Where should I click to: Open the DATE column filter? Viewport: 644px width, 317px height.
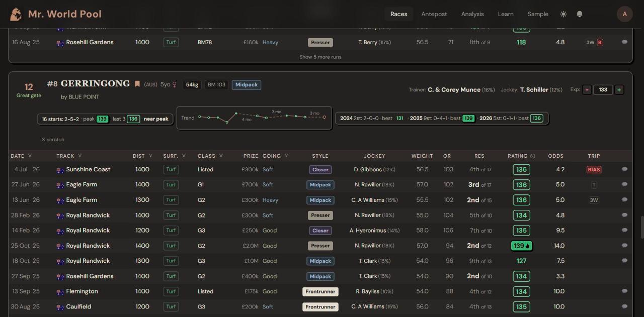(30, 156)
